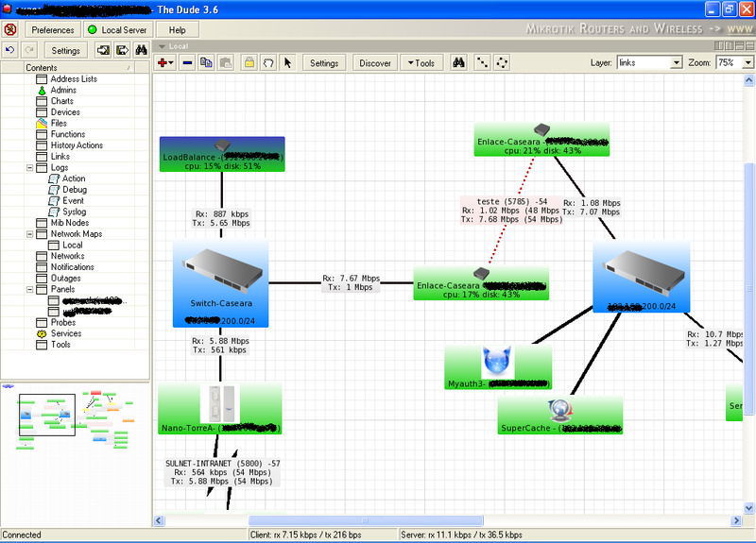Select the teste (5785) wireless link label
This screenshot has width=756, height=543.
click(511, 211)
